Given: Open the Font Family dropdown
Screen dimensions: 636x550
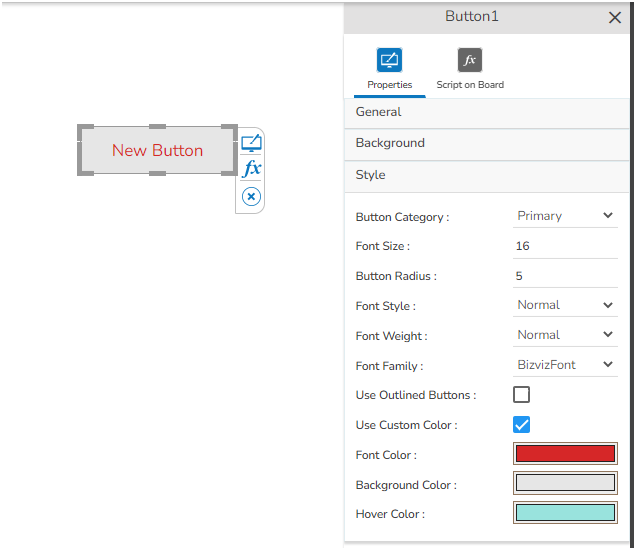Looking at the screenshot, I should [x=565, y=365].
